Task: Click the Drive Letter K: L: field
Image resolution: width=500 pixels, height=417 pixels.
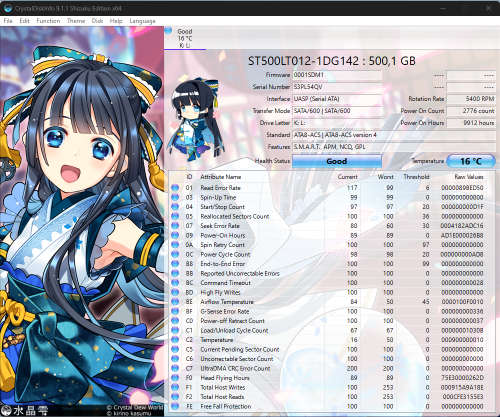Action: point(337,123)
